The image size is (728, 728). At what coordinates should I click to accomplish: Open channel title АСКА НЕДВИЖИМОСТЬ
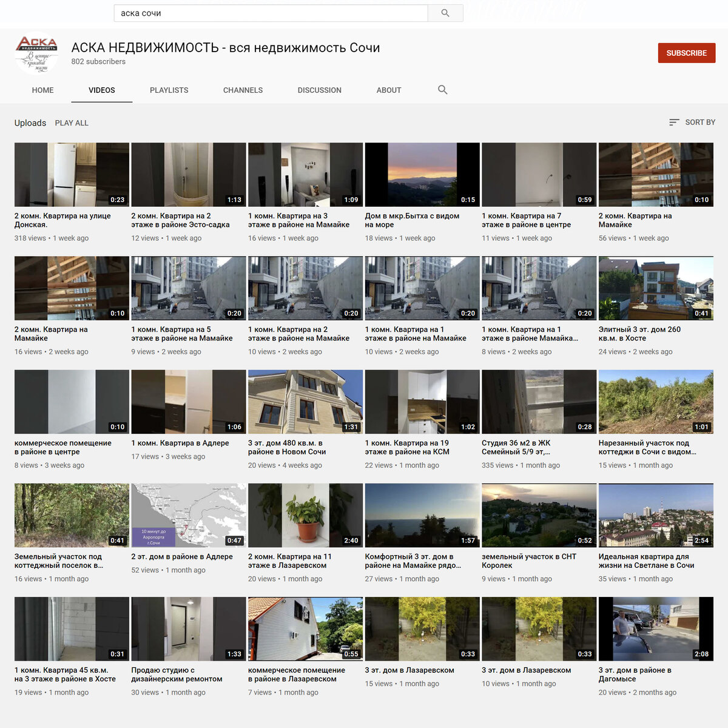coord(226,48)
